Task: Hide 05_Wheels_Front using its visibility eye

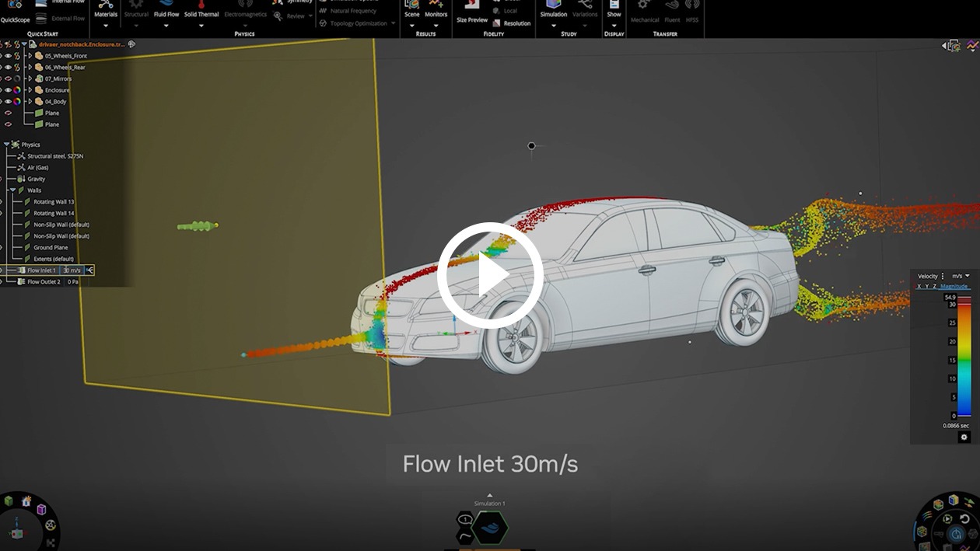Action: (x=8, y=56)
